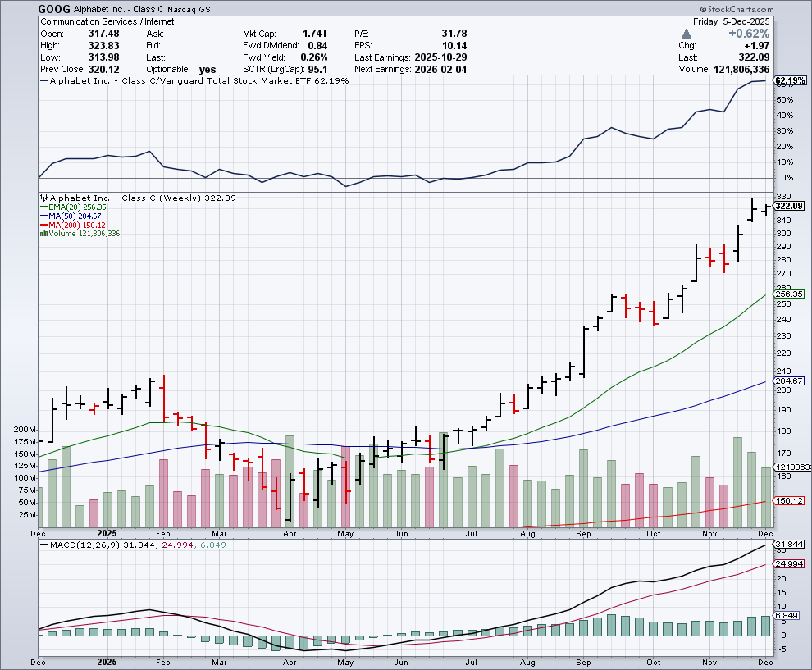
Task: Click the Sep label on the MACD time axis
Action: pos(583,660)
